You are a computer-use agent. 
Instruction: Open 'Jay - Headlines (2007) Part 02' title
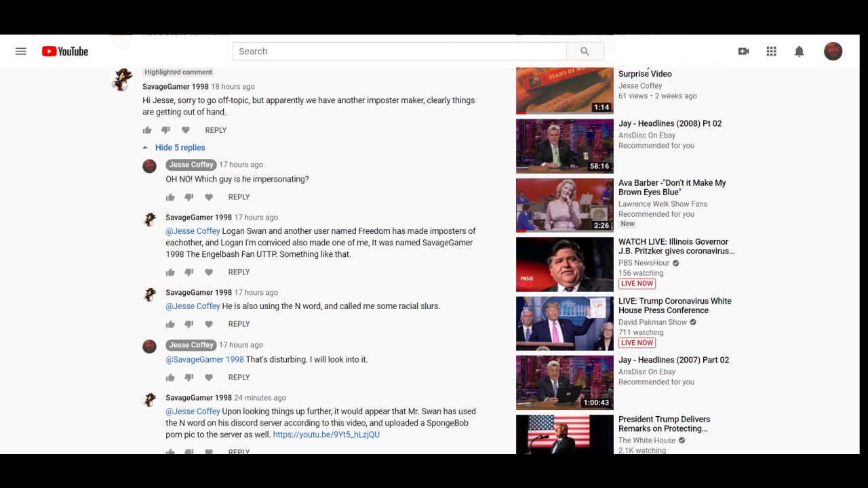click(673, 361)
